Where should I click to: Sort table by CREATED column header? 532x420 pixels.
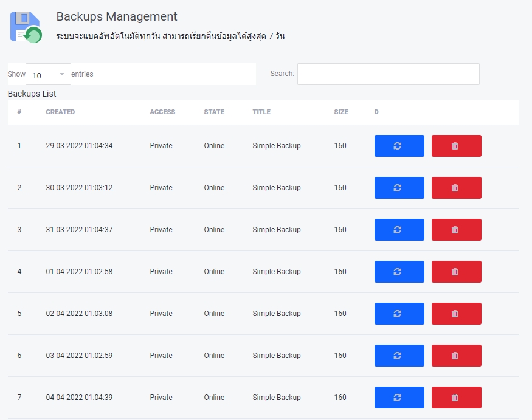point(60,112)
